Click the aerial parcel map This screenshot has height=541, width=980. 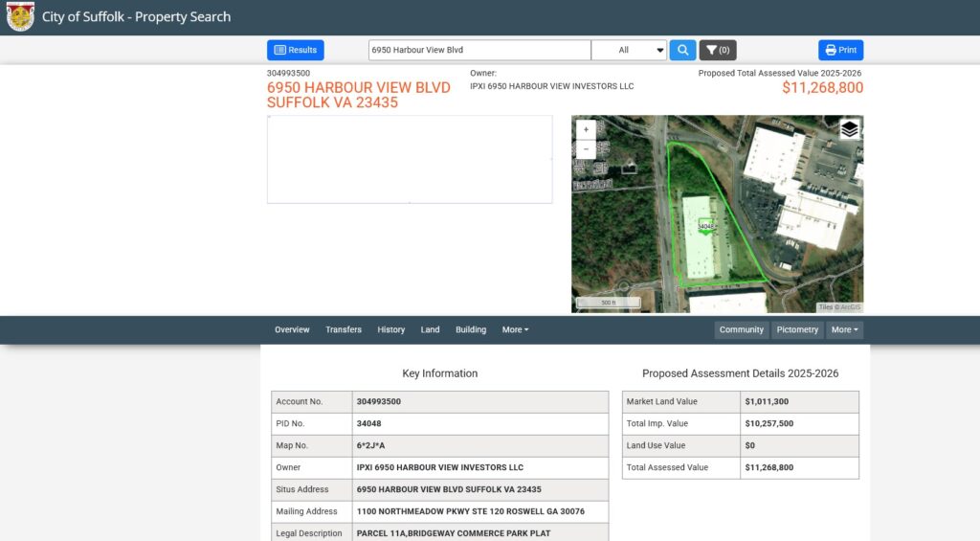[717, 214]
